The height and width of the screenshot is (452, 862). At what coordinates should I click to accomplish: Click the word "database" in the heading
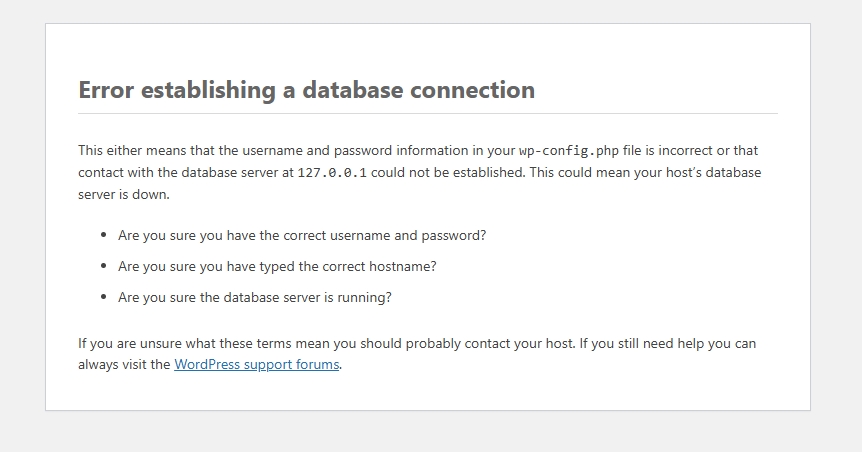(352, 90)
